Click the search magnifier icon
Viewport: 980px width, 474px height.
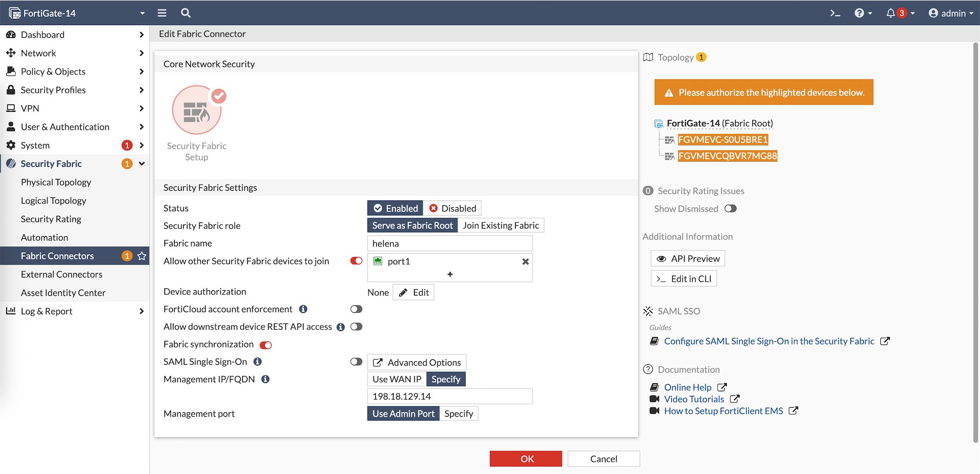186,13
